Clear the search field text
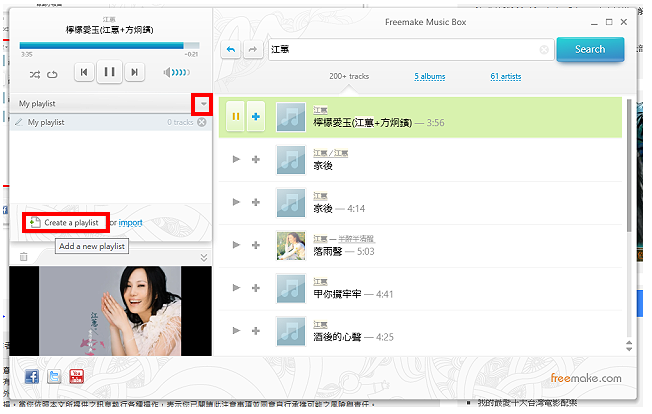Image resolution: width=652 pixels, height=414 pixels. click(x=544, y=50)
